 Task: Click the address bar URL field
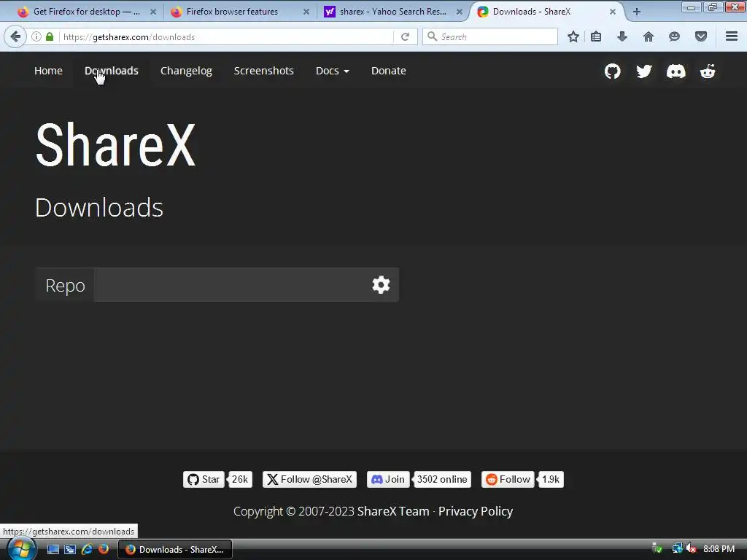pos(226,36)
